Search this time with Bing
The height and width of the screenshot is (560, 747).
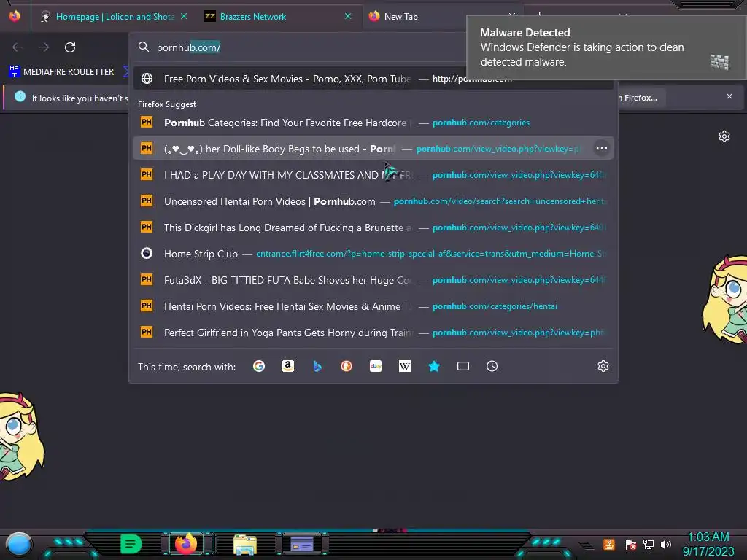click(x=317, y=366)
